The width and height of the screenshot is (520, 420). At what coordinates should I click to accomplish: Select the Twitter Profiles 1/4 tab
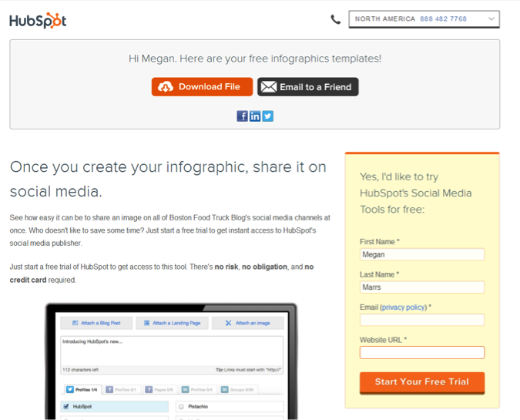tap(82, 389)
